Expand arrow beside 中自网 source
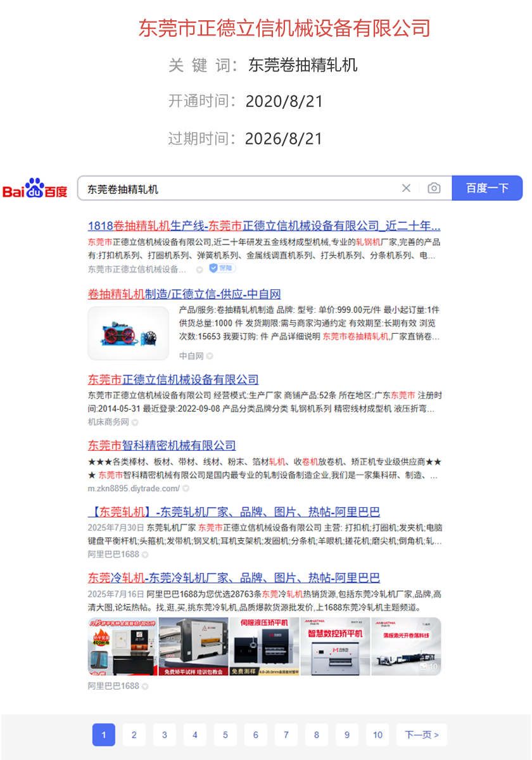Image resolution: width=532 pixels, height=760 pixels. [x=210, y=357]
